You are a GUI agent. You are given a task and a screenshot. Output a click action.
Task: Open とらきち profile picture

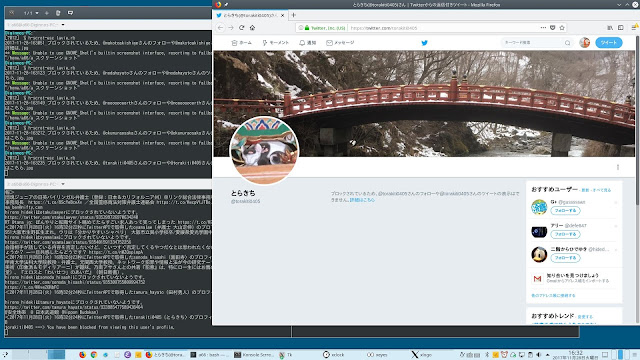coord(264,150)
